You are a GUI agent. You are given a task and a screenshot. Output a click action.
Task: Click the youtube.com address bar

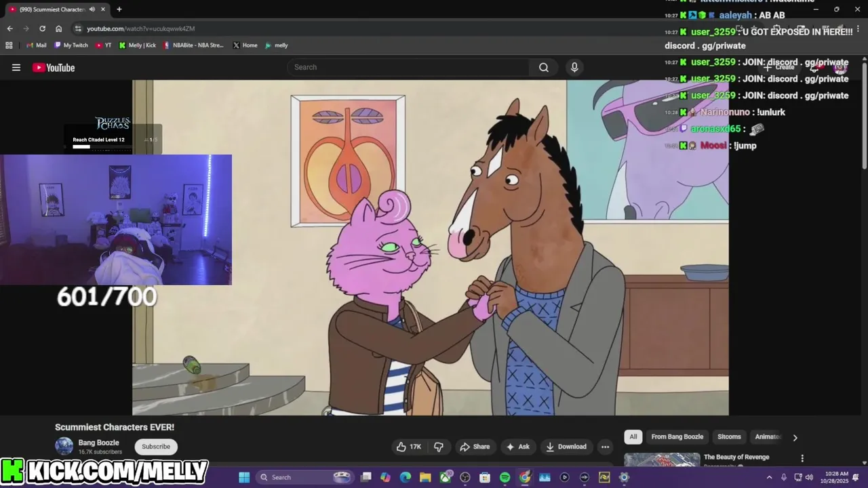(407, 28)
